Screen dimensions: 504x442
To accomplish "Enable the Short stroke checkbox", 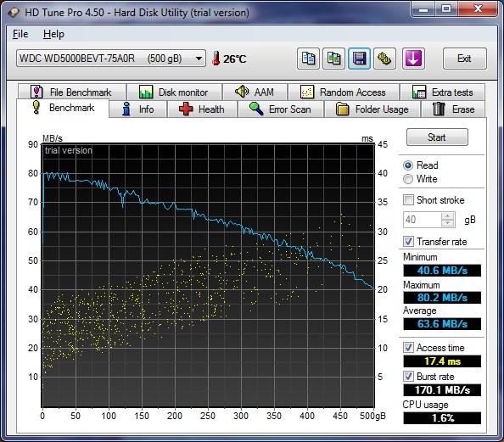I will [x=408, y=200].
